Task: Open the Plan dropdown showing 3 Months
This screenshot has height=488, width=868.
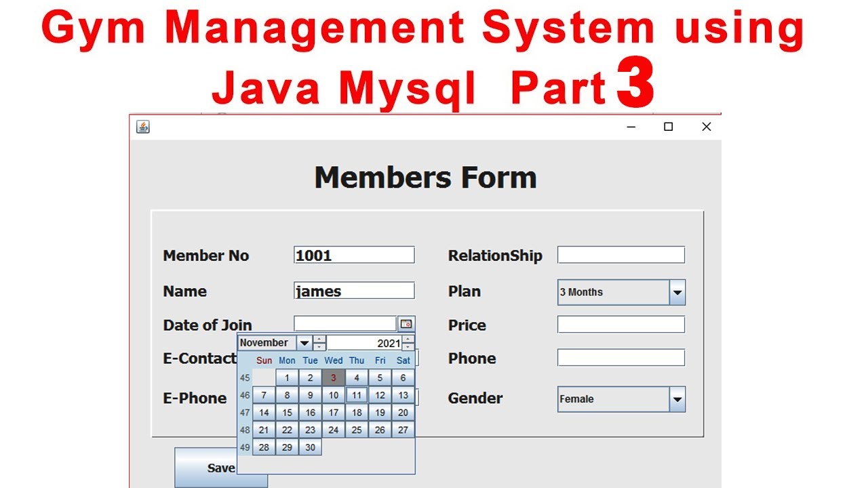Action: tap(621, 292)
